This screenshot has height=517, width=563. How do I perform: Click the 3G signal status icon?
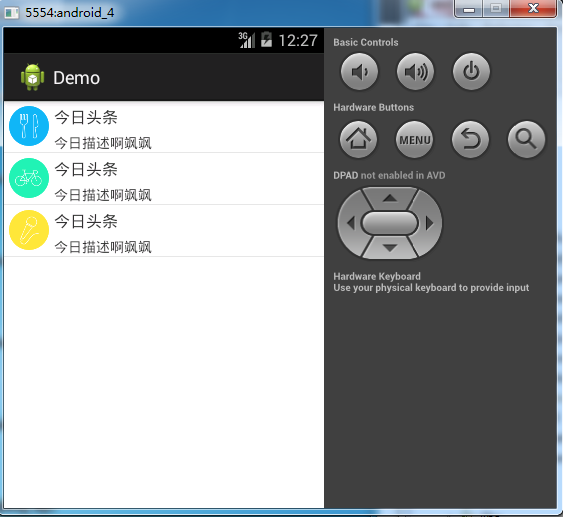point(246,40)
